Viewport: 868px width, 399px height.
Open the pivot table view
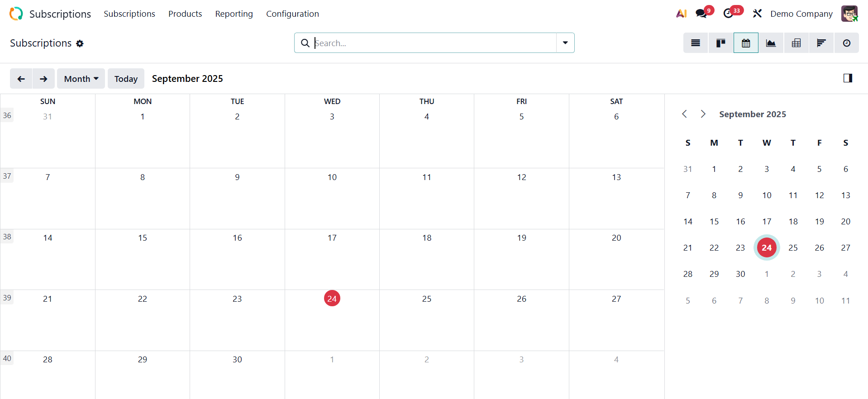point(796,43)
